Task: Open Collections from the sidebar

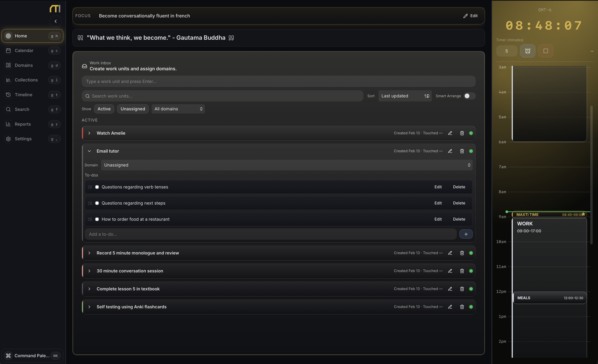Action: point(8,80)
